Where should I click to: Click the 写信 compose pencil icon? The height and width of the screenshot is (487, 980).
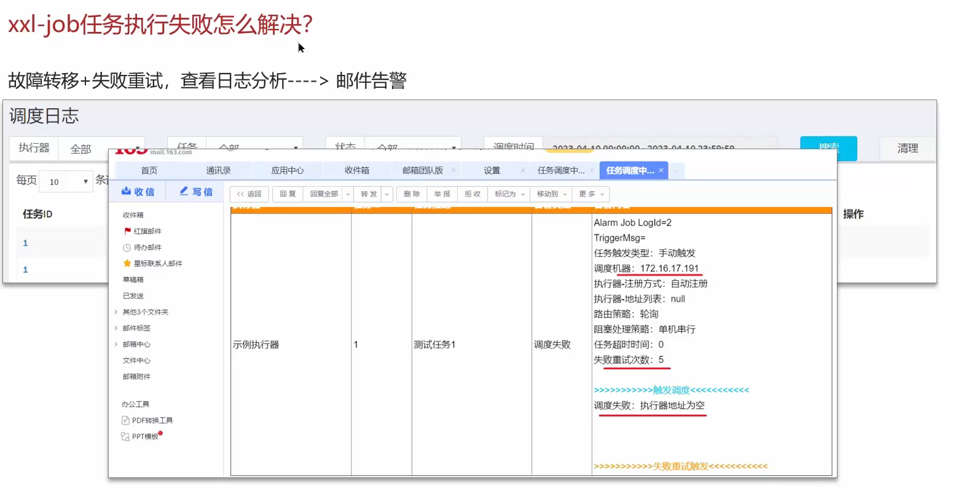(184, 192)
